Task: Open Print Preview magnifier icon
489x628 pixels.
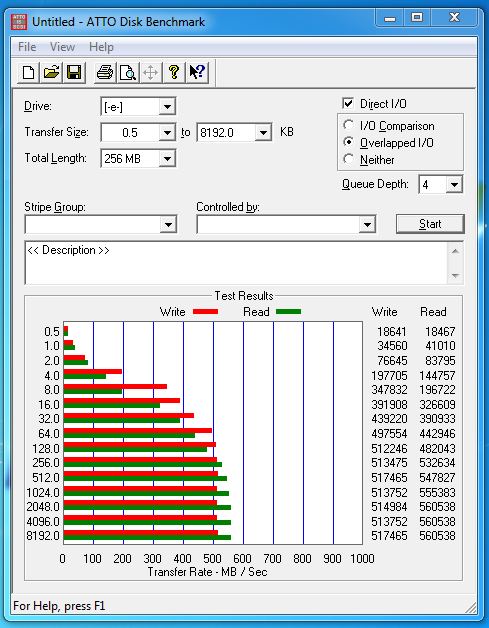Action: click(x=128, y=72)
